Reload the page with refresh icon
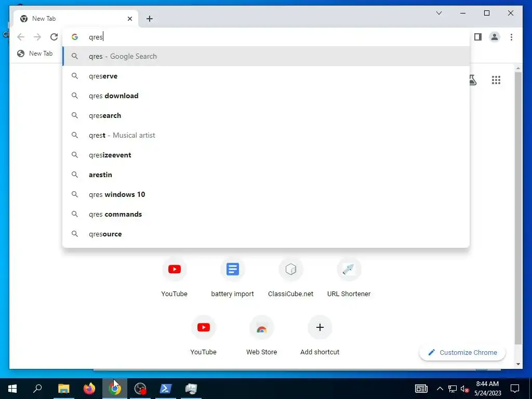 (x=54, y=37)
